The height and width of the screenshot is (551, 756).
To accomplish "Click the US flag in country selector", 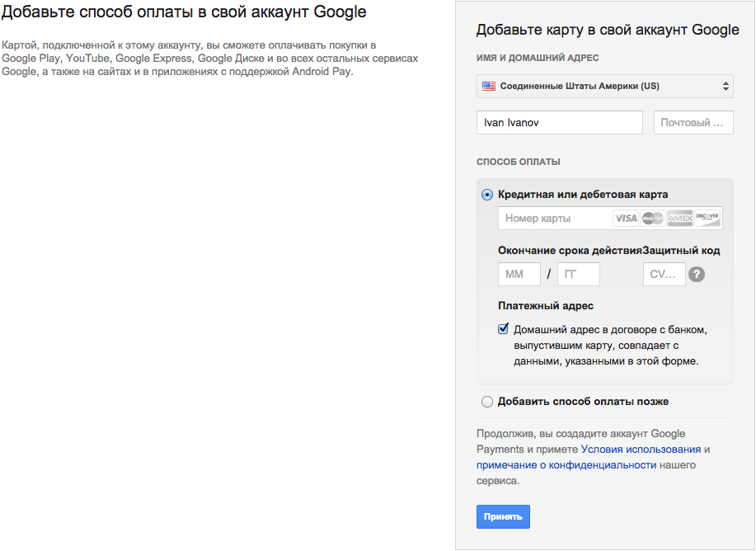I will coord(489,86).
